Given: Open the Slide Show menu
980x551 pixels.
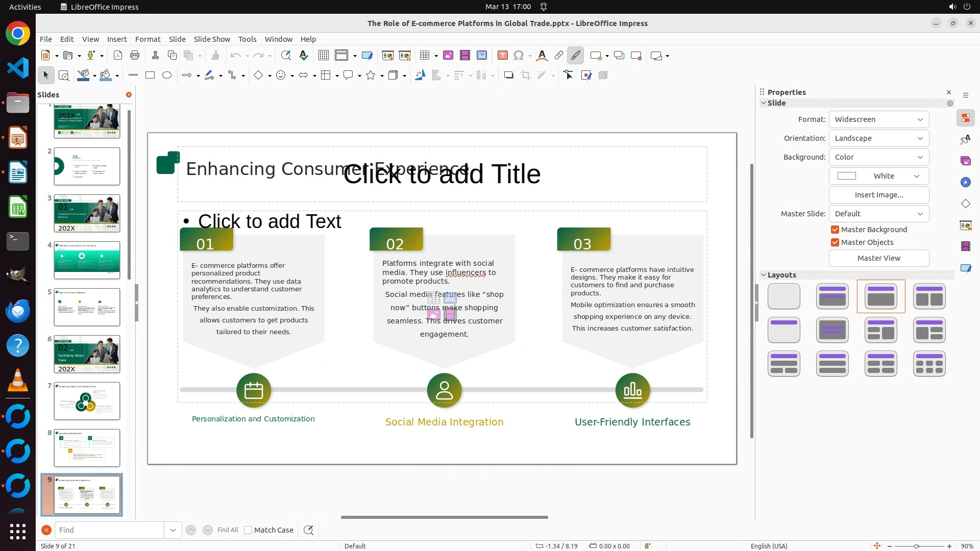Looking at the screenshot, I should click(212, 39).
